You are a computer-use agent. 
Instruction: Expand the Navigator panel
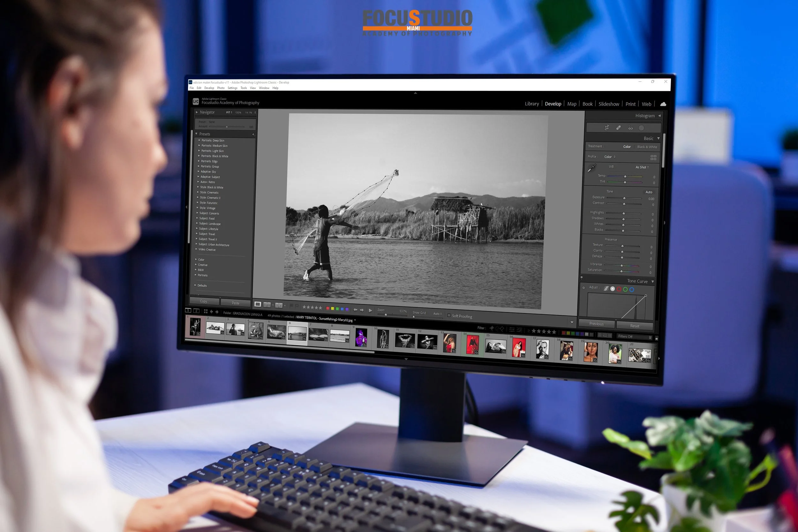point(197,112)
